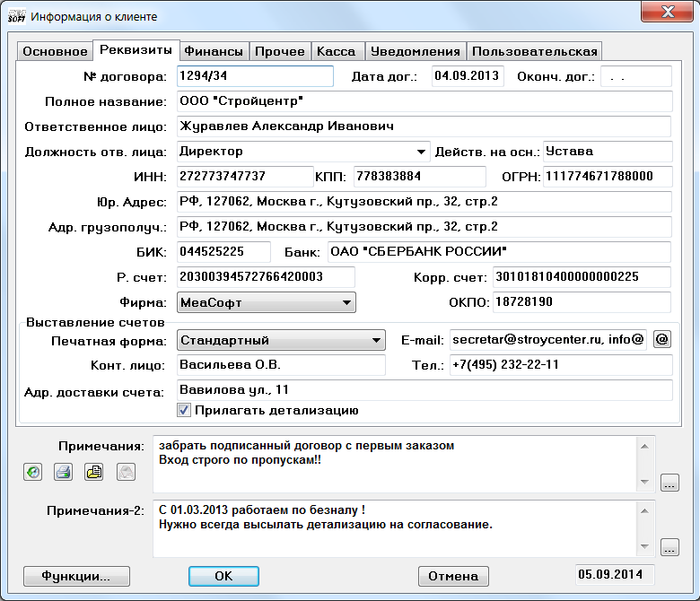Click the Дата дог. field 04.09.2013
This screenshot has width=700, height=601.
(x=468, y=76)
